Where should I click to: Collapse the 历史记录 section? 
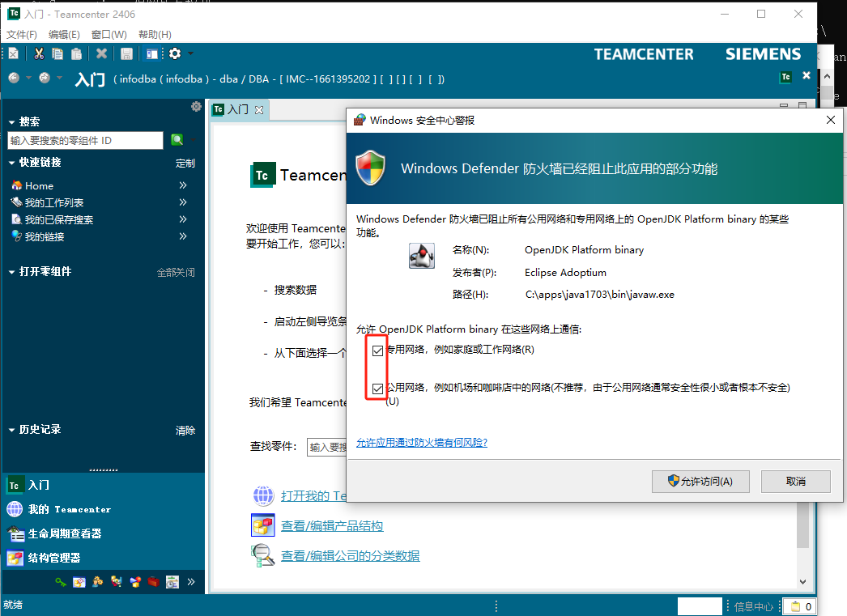(11, 431)
